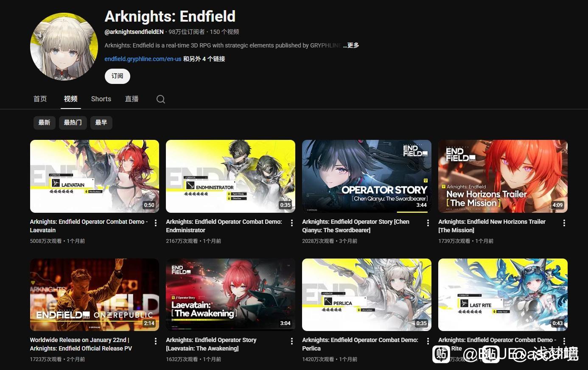Switch to the 直播 tab
588x370 pixels.
(x=132, y=99)
